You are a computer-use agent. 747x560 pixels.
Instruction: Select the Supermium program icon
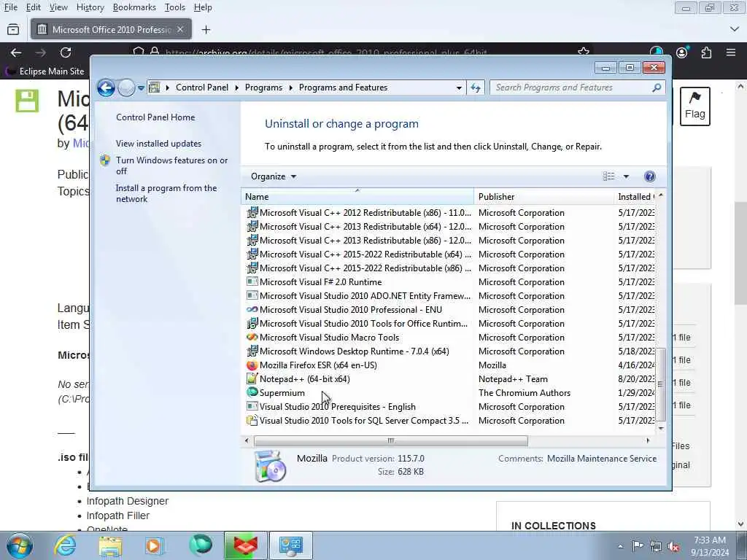click(252, 393)
